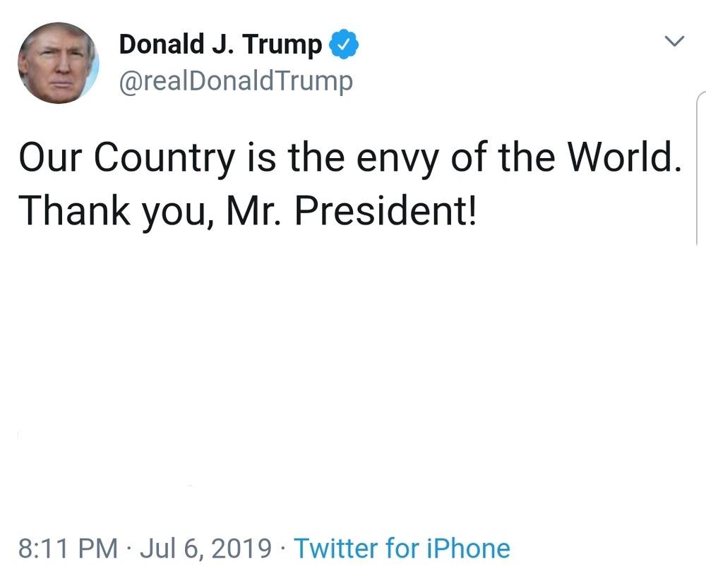Open the @realDonaldTrump handle
This screenshot has width=706, height=588.
235,82
